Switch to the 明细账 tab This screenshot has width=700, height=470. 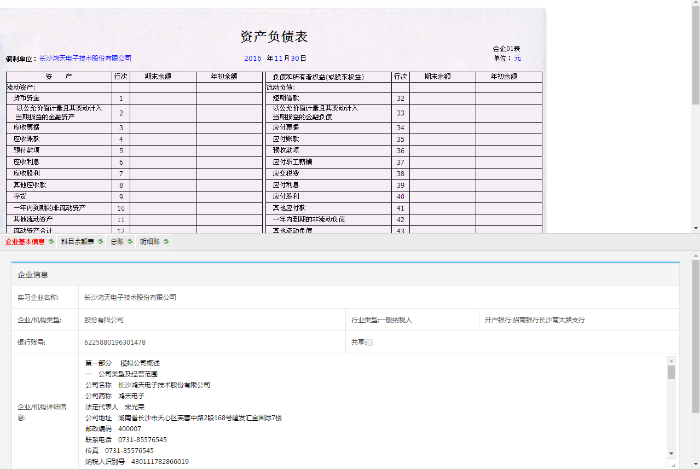click(x=150, y=241)
